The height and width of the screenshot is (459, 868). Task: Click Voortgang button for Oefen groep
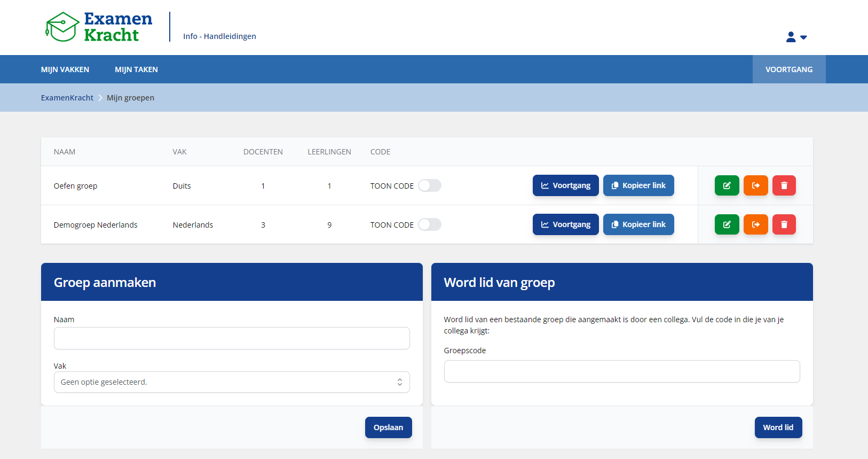[565, 185]
